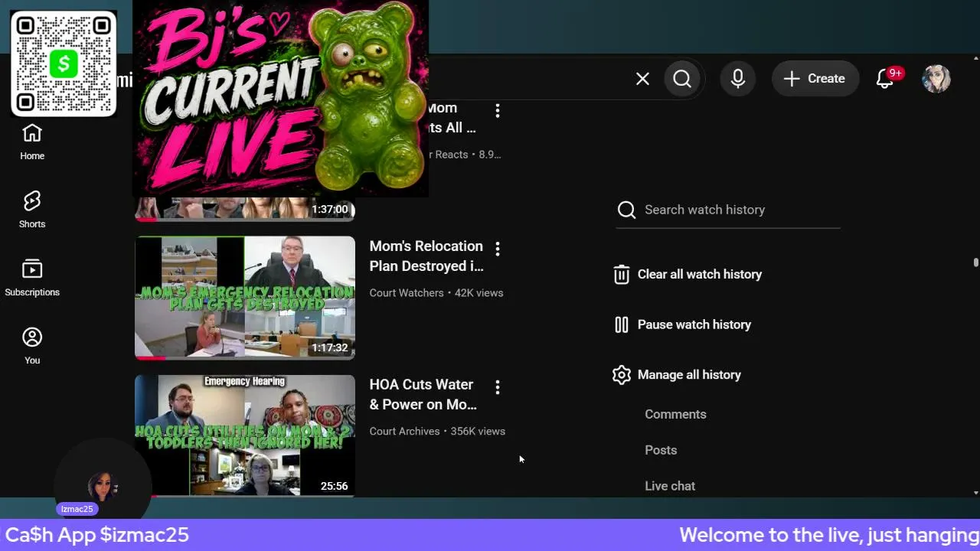Click the page vertical scrollbar thumb
This screenshot has height=551, width=980.
(x=976, y=262)
